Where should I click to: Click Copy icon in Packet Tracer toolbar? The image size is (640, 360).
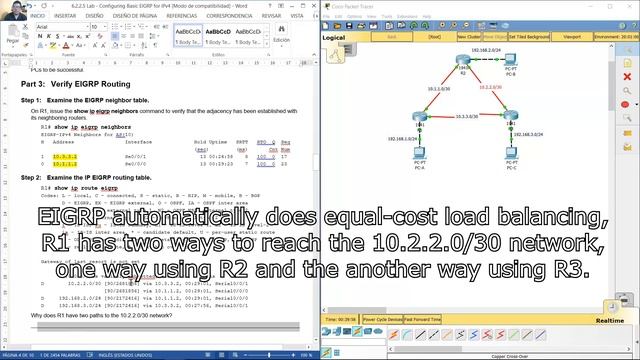tap(389, 26)
